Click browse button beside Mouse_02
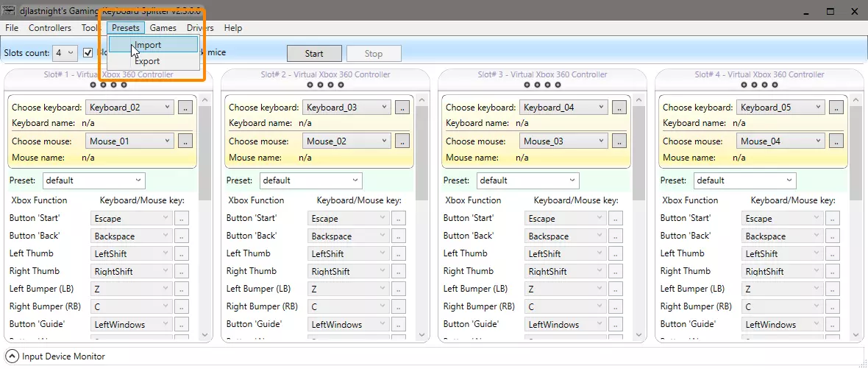 tap(402, 141)
